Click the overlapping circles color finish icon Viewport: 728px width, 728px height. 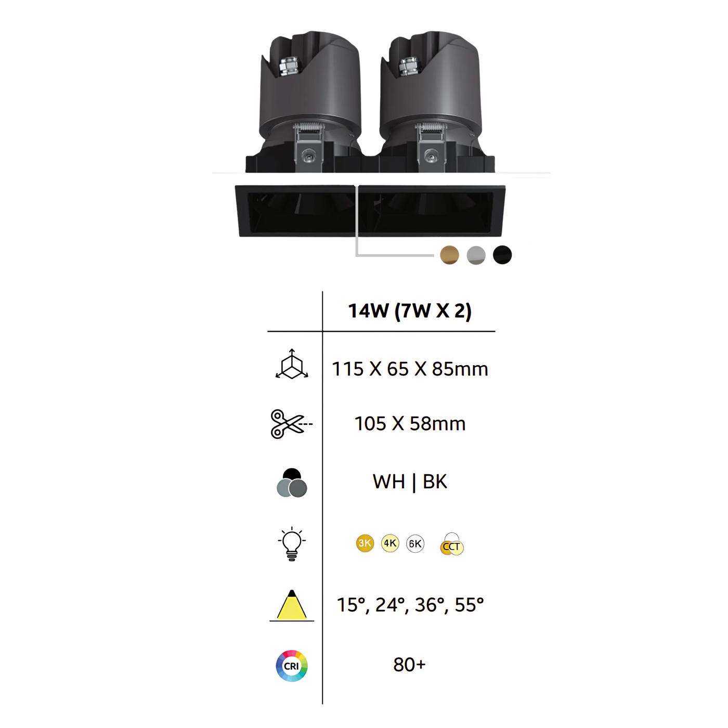point(292,483)
